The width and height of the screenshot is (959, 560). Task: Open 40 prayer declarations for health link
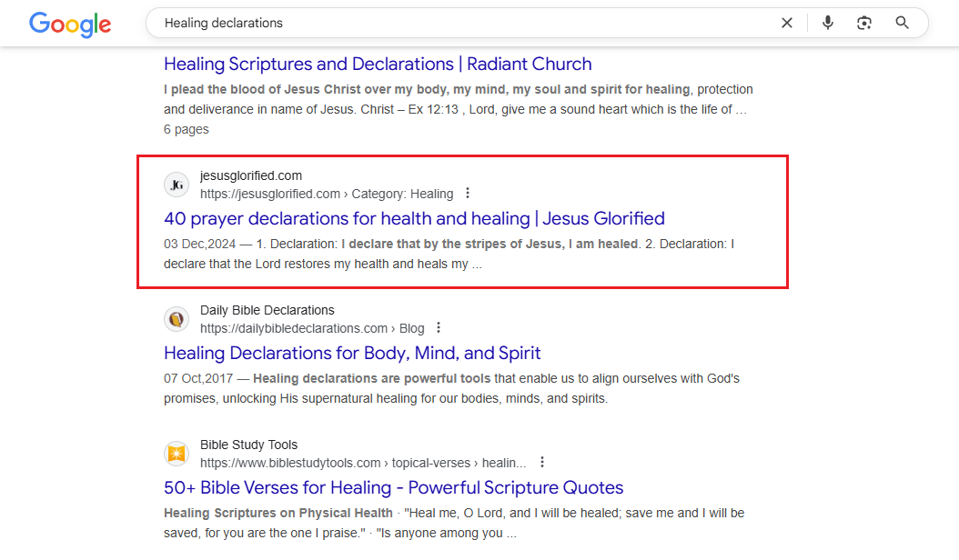click(x=414, y=218)
